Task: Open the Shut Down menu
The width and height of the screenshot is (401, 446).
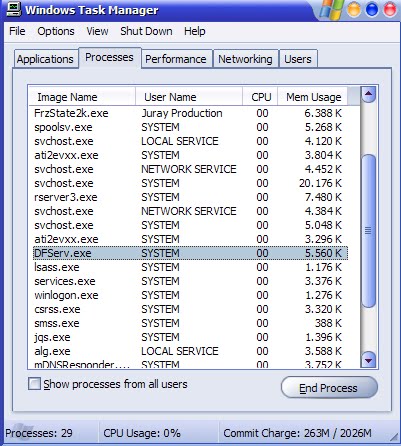Action: 146,31
